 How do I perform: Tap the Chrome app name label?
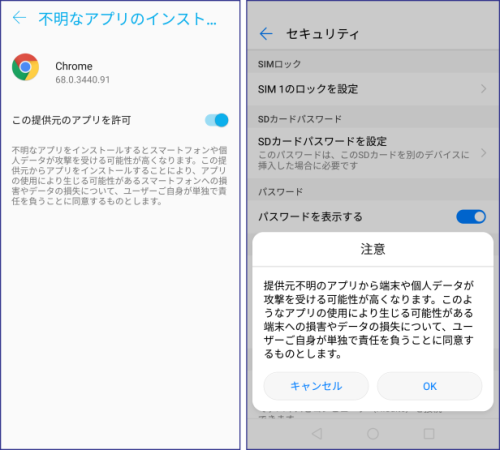click(74, 66)
